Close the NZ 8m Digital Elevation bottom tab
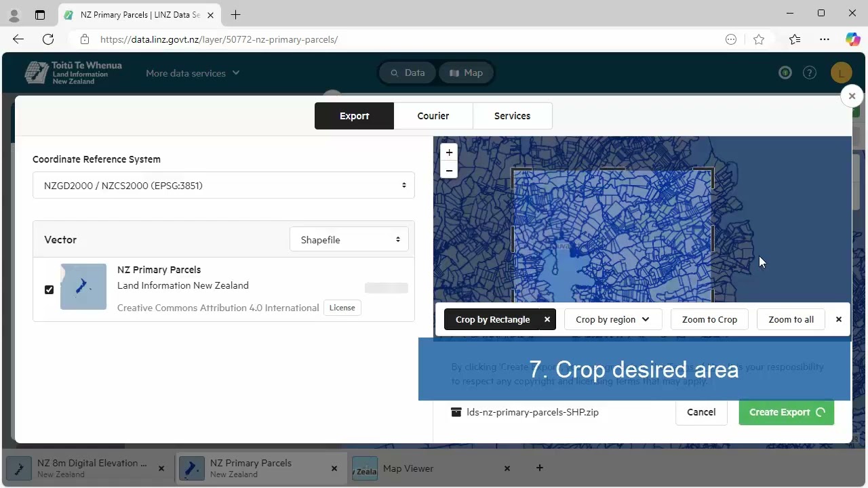This screenshot has height=488, width=868. tap(161, 468)
